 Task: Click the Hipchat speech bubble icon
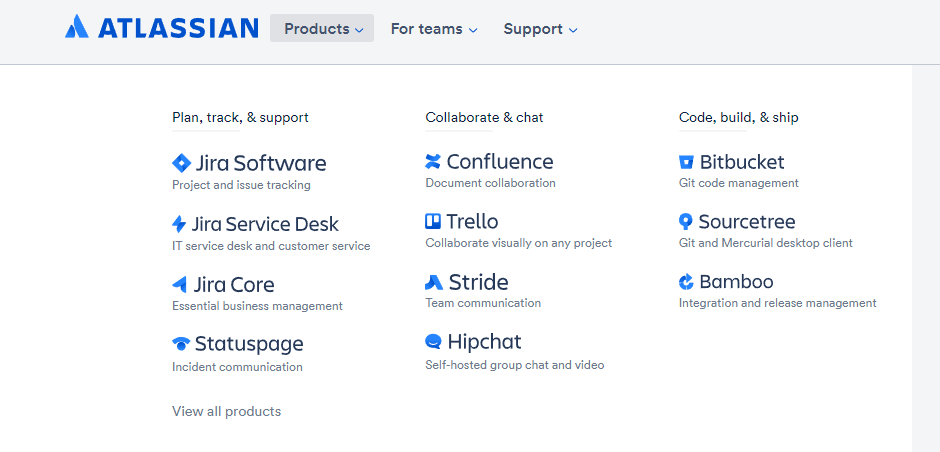[433, 342]
